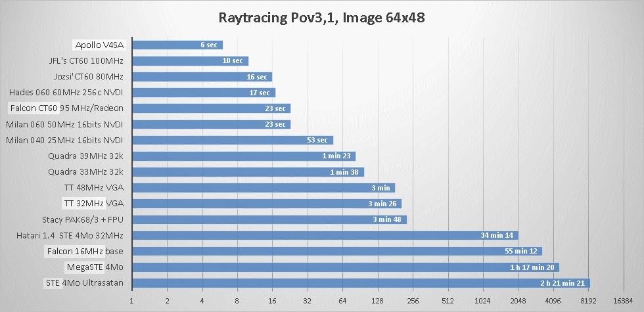Click the x-axis tick label "32"

(x=308, y=301)
